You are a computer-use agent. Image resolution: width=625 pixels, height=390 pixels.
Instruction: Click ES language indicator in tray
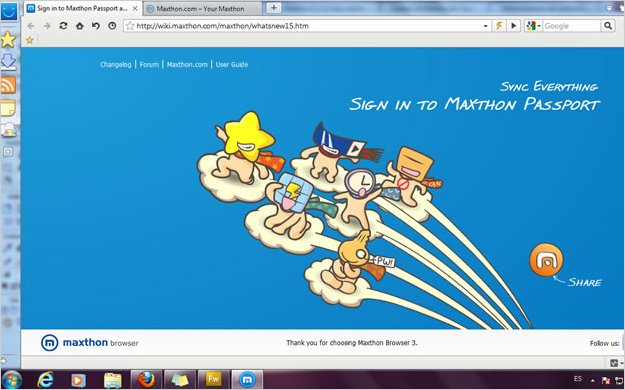[577, 378]
